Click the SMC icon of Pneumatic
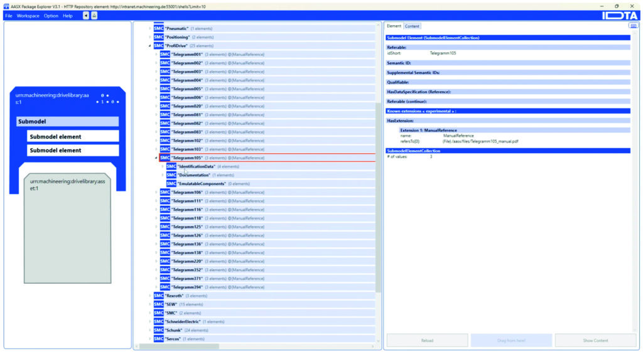 point(158,28)
